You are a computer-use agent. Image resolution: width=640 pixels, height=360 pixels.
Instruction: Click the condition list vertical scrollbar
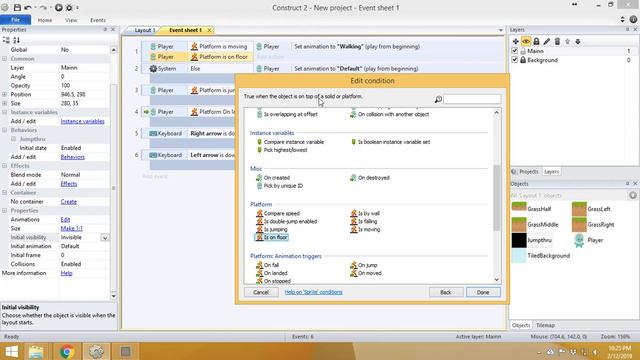click(x=496, y=196)
